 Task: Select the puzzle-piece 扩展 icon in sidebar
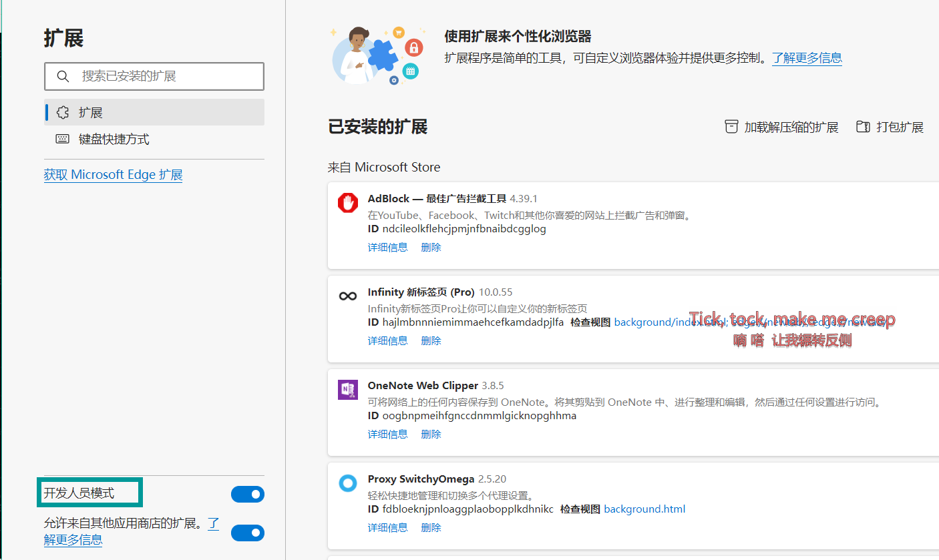[62, 112]
